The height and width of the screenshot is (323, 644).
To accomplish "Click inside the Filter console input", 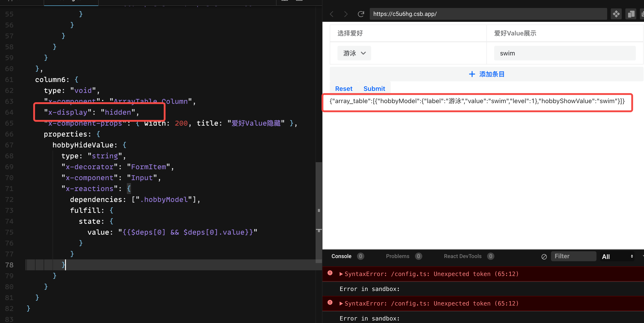I will pyautogui.click(x=574, y=256).
